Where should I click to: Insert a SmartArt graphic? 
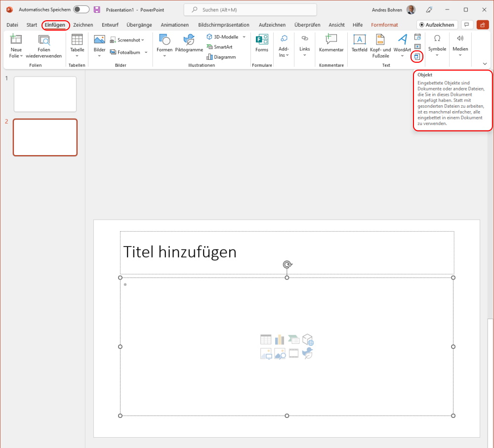[x=220, y=47]
